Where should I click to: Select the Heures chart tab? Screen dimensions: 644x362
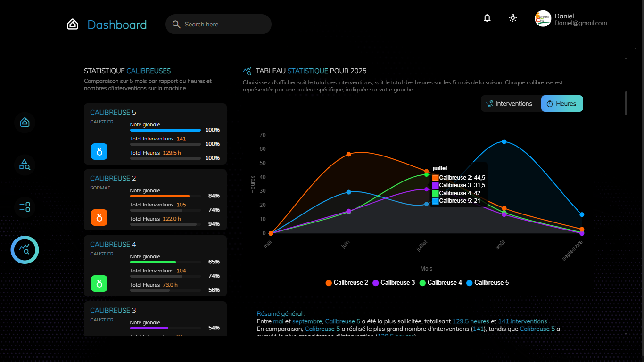561,104
